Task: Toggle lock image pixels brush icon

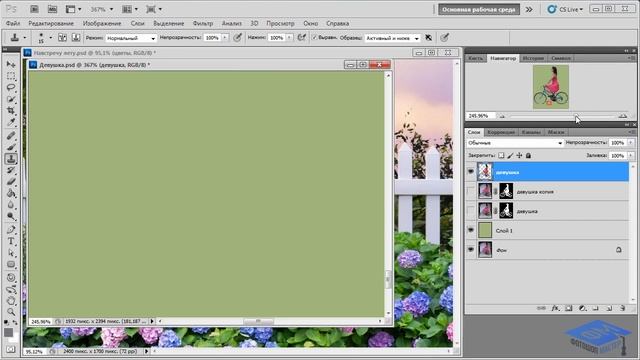Action: tap(510, 155)
